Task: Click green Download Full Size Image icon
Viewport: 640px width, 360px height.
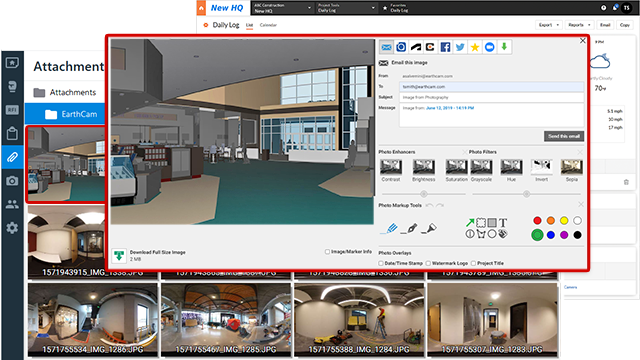Action: pyautogui.click(x=119, y=256)
